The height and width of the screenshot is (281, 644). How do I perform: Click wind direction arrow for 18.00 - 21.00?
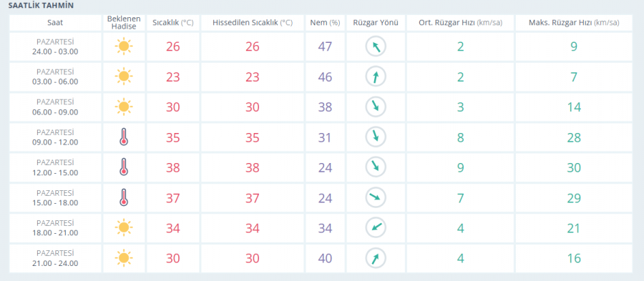click(x=376, y=228)
